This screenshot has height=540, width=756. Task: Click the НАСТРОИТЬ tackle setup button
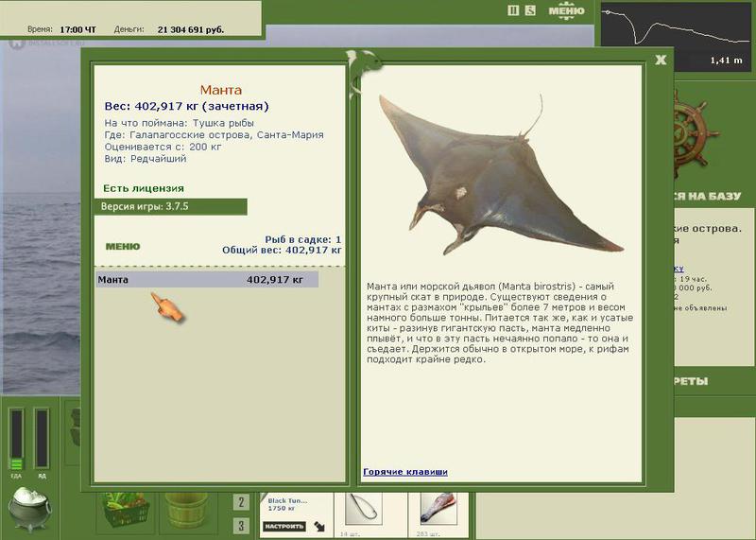[284, 526]
